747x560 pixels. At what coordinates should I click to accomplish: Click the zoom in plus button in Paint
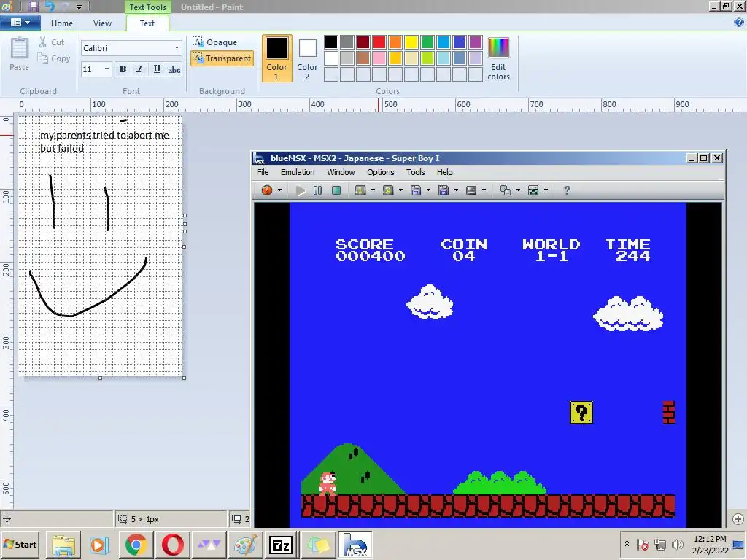coord(738,519)
